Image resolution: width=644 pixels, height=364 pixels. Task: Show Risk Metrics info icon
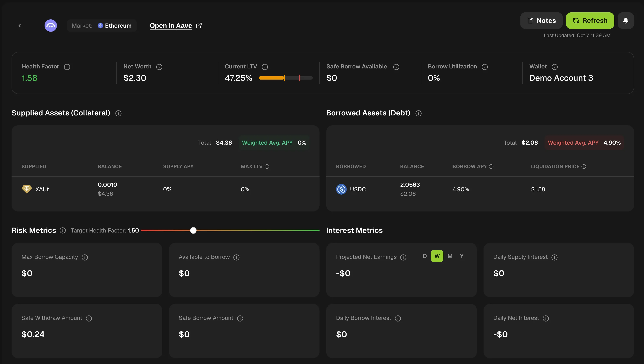pyautogui.click(x=63, y=230)
